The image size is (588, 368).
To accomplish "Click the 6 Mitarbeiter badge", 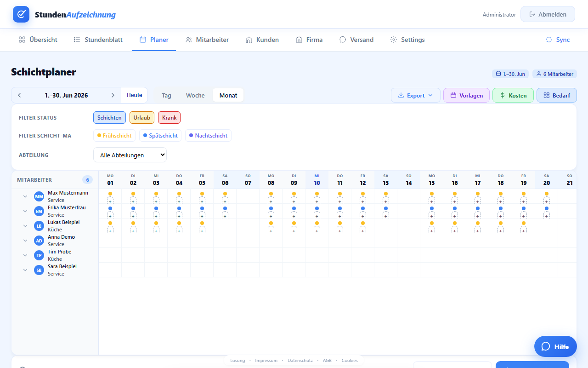I will pyautogui.click(x=554, y=74).
